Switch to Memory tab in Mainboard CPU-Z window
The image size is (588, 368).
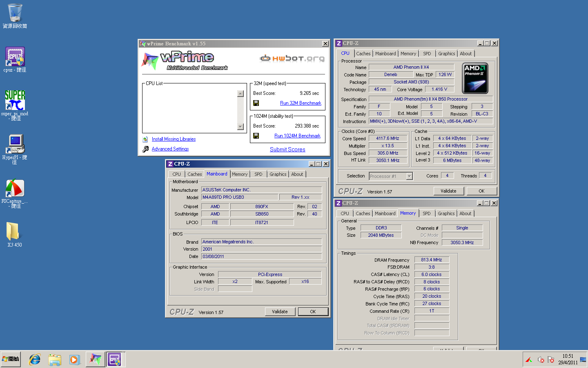click(240, 174)
